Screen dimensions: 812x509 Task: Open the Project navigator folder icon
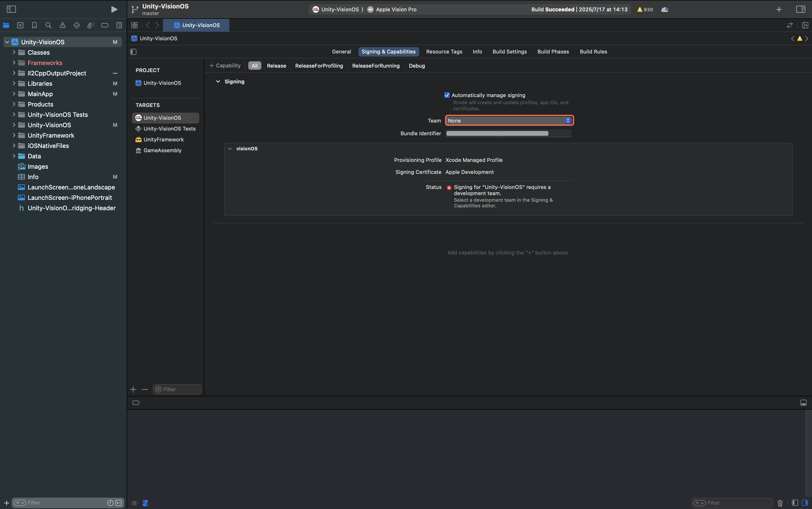coord(6,25)
